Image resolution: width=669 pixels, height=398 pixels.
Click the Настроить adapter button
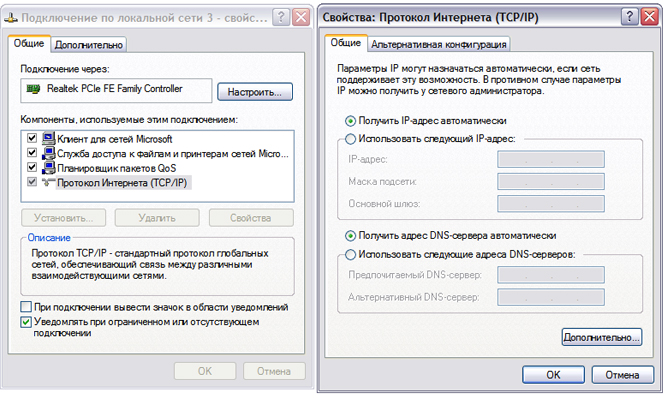click(x=255, y=92)
